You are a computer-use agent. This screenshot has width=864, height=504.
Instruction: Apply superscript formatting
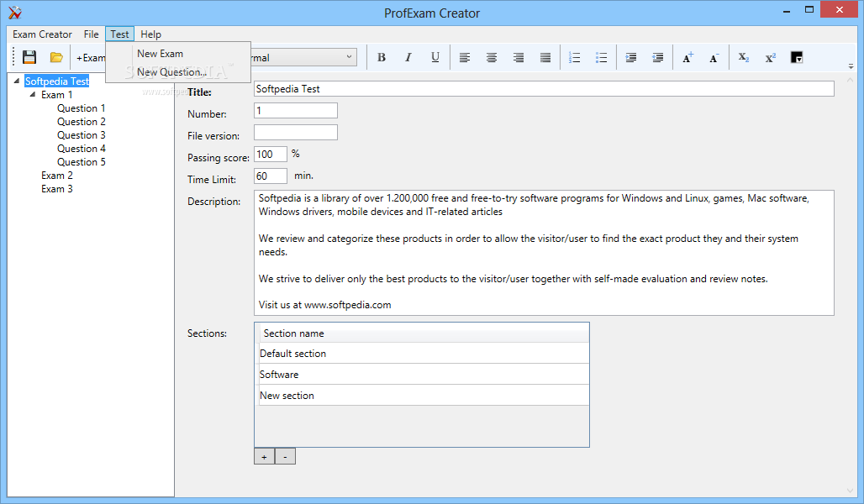771,57
